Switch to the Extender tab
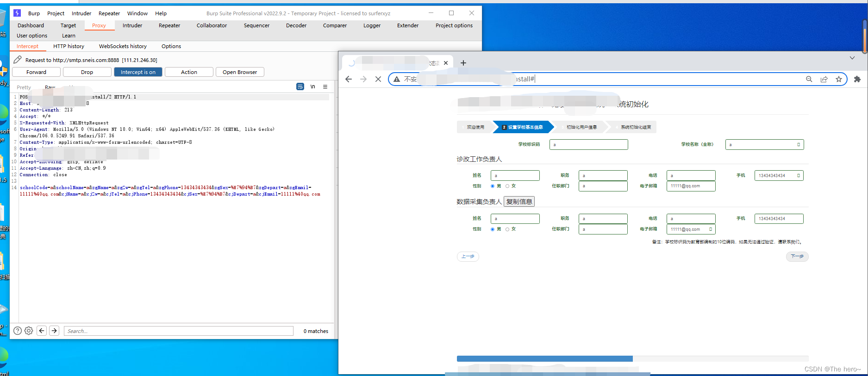 coord(408,25)
